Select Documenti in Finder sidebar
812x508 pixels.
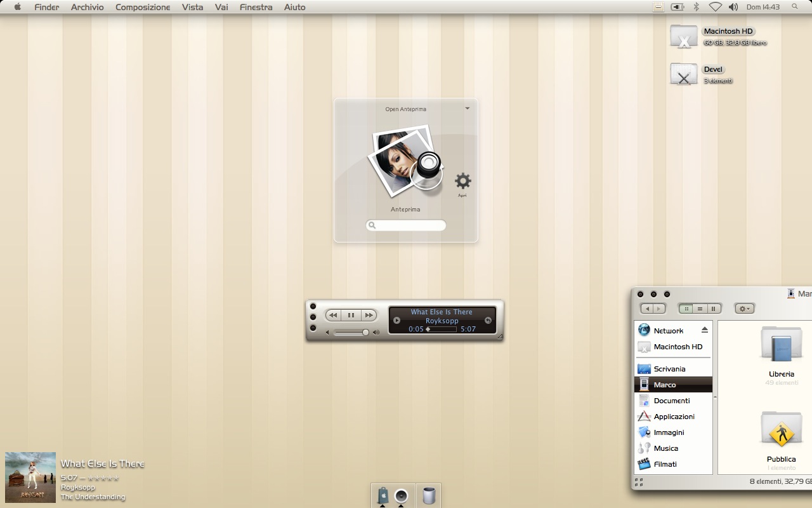point(673,401)
